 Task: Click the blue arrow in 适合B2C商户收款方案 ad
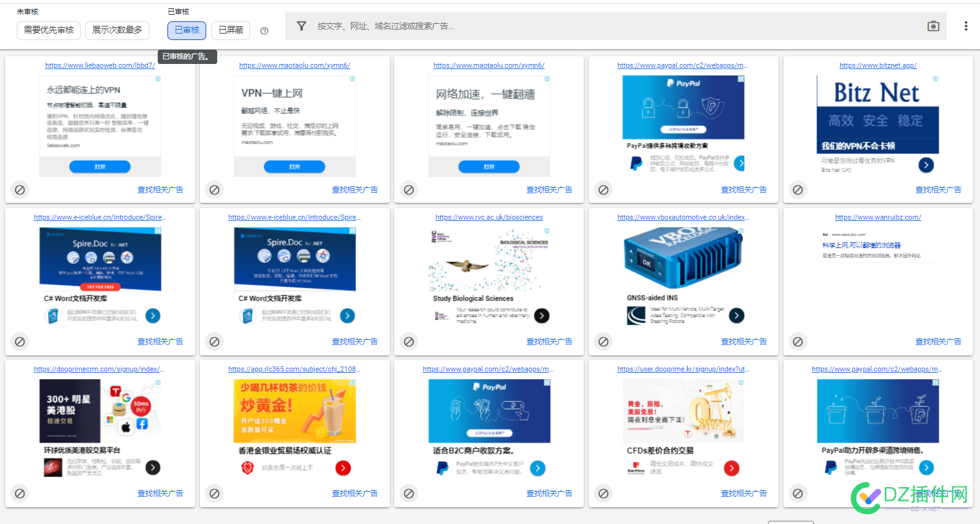tap(537, 468)
